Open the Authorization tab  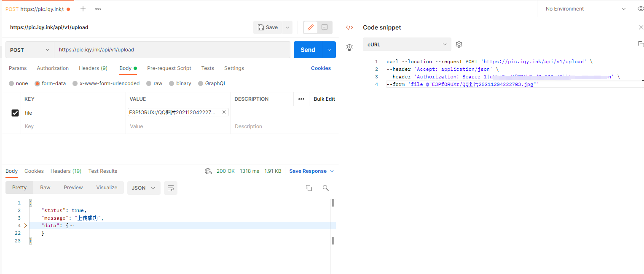(x=53, y=68)
